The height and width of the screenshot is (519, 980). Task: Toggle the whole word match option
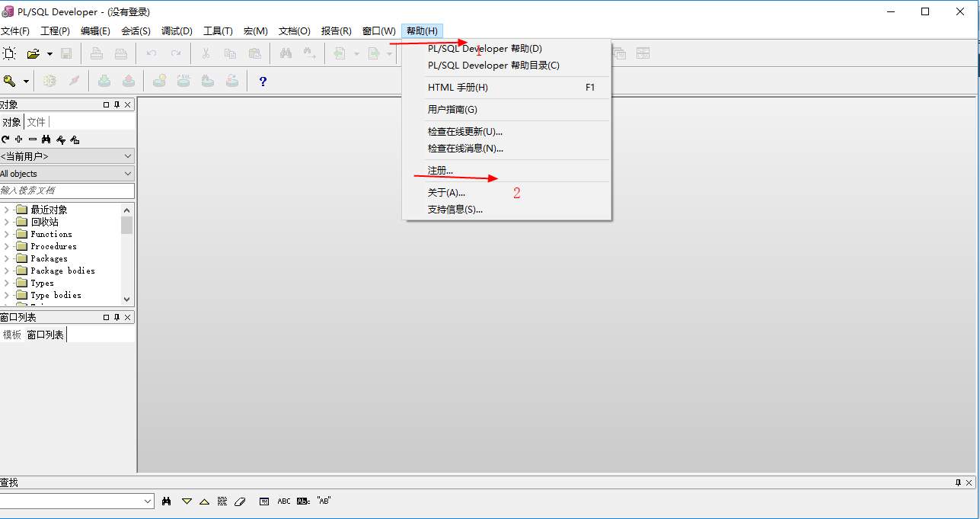point(303,501)
